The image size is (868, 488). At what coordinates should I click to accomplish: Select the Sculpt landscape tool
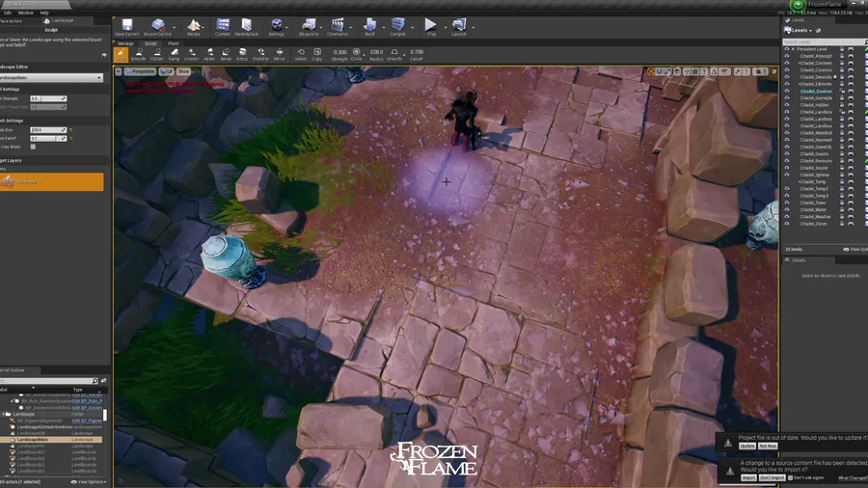point(121,54)
